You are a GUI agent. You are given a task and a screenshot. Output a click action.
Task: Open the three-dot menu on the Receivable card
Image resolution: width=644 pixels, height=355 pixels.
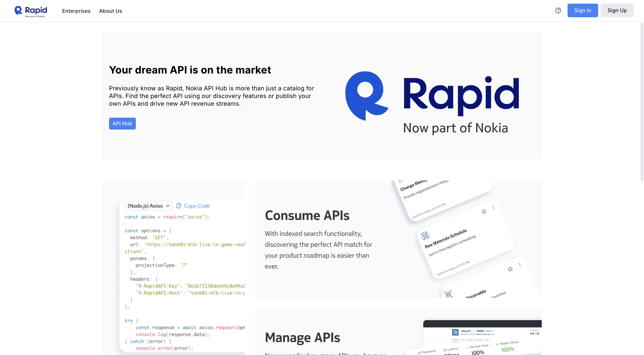(520, 265)
